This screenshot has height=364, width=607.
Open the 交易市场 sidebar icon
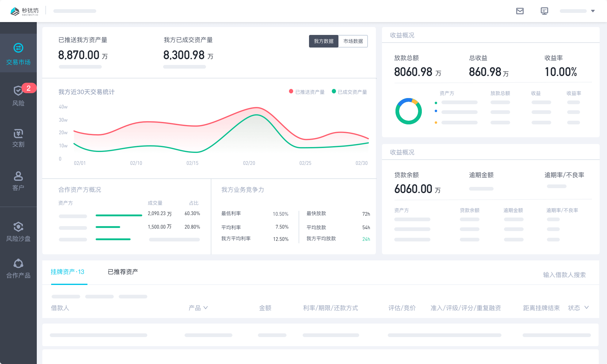tap(18, 48)
